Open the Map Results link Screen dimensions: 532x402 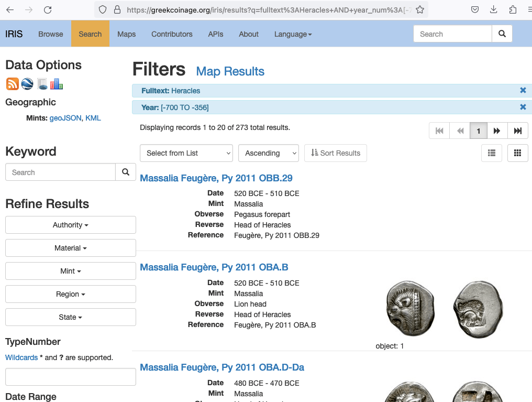coord(230,71)
